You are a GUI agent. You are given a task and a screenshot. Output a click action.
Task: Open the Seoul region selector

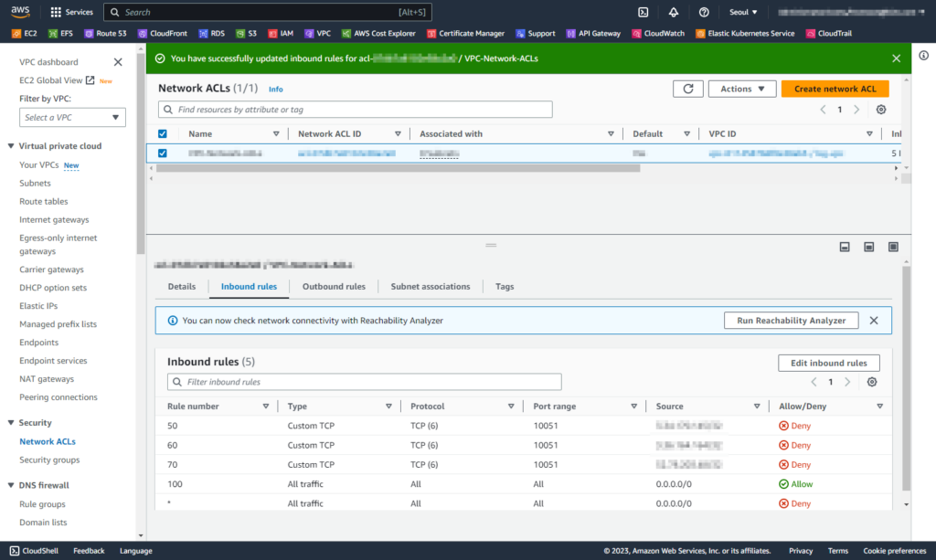point(743,12)
